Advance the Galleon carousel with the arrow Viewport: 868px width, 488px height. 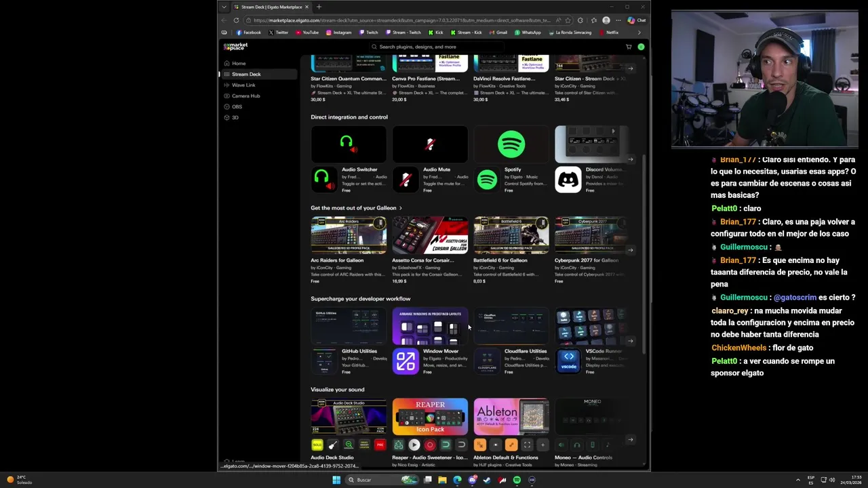(x=631, y=250)
